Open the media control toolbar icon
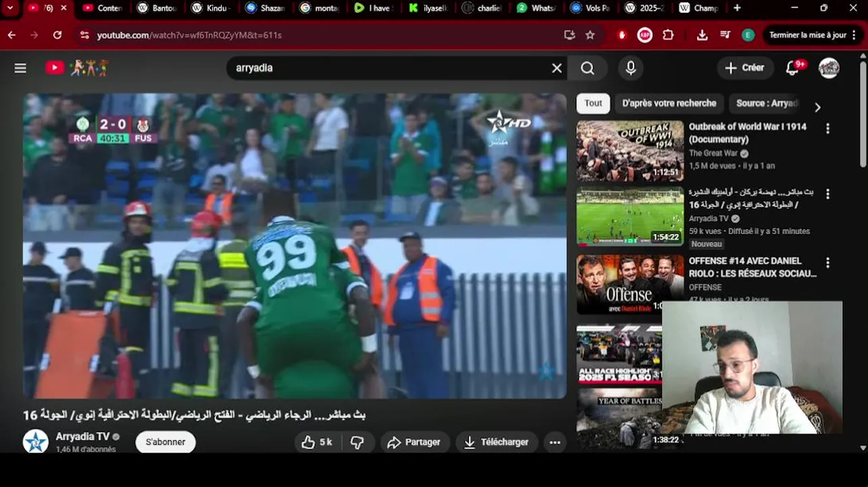Image resolution: width=868 pixels, height=487 pixels. [725, 34]
